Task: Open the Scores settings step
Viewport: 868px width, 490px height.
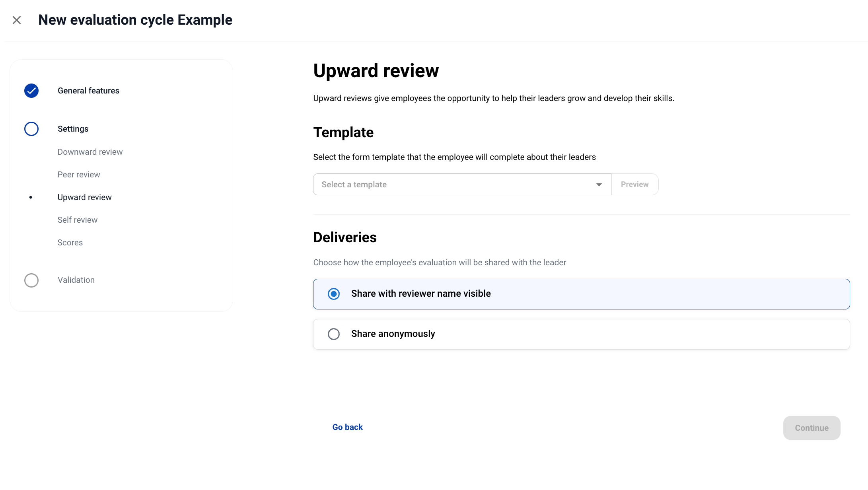Action: pyautogui.click(x=70, y=243)
